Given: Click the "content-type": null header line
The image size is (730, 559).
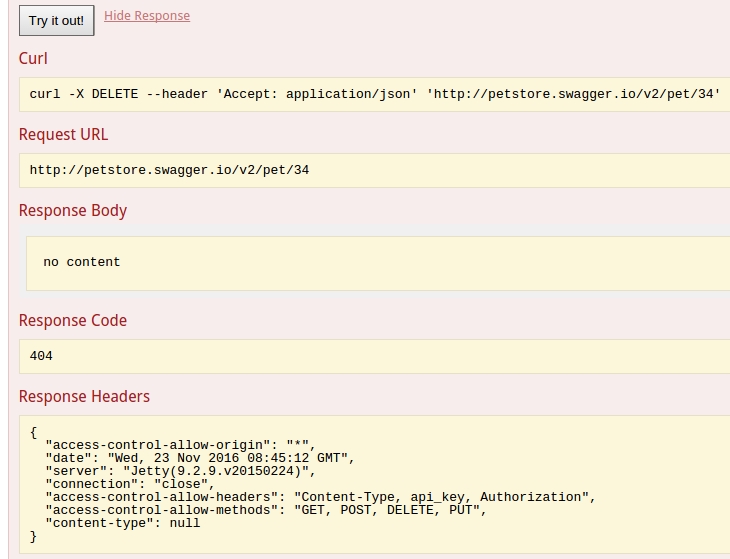Looking at the screenshot, I should coord(123,523).
